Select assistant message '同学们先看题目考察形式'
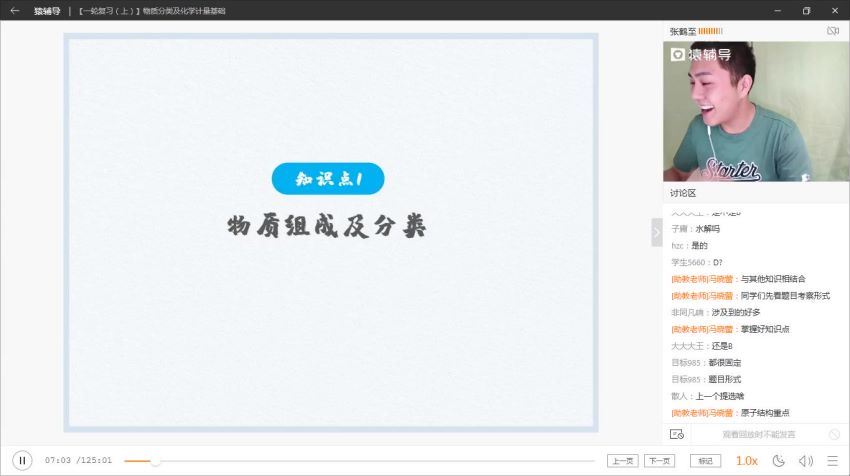This screenshot has width=850, height=476. coord(785,295)
